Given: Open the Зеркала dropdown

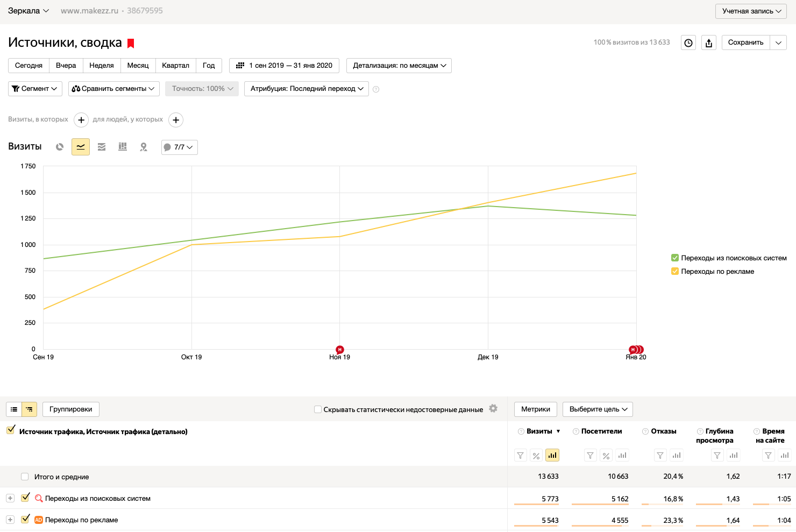Looking at the screenshot, I should tap(29, 11).
